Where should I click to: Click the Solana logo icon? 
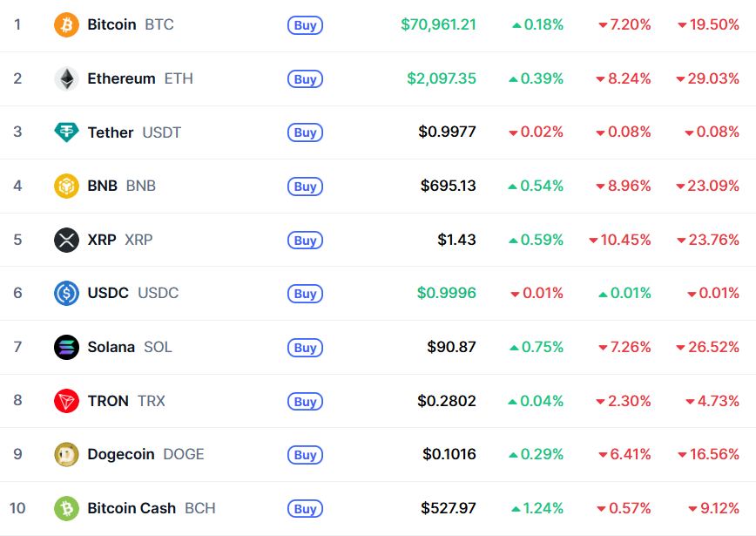click(x=66, y=348)
